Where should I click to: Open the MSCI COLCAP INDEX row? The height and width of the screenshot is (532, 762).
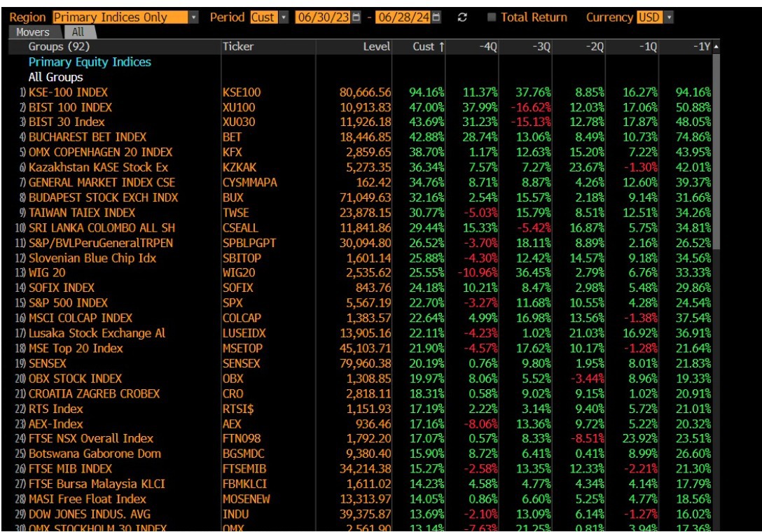[360, 318]
